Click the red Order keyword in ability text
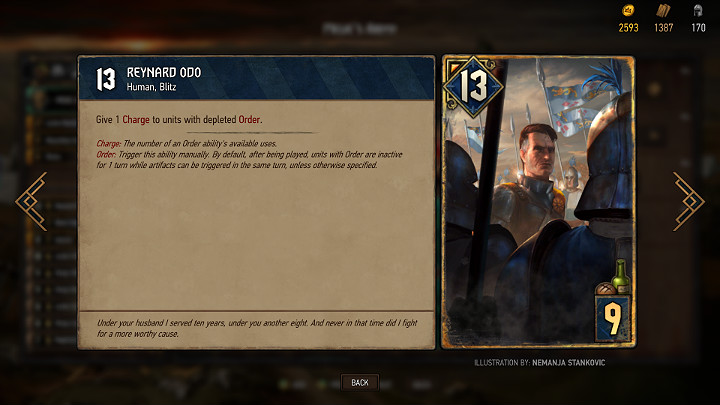Image resolution: width=720 pixels, height=405 pixels. (249, 119)
